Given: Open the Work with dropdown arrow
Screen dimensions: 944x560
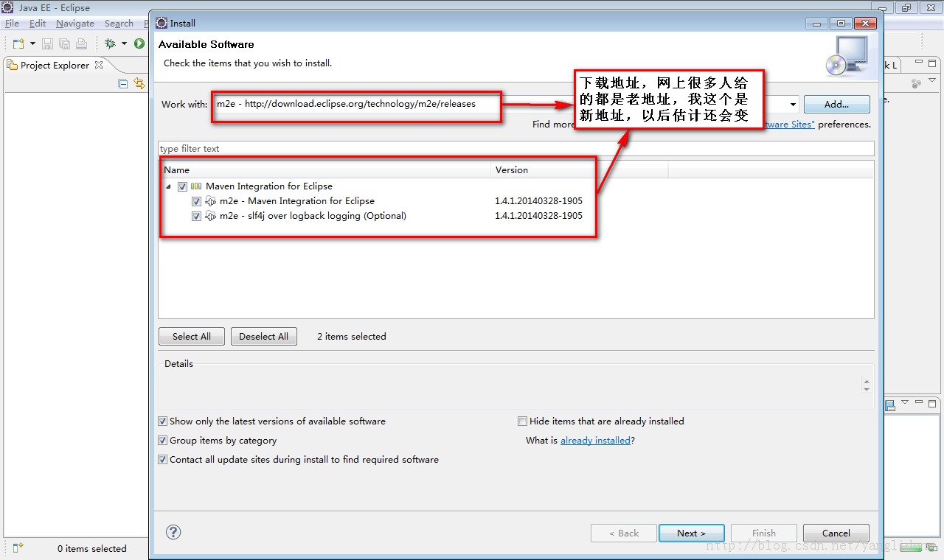Looking at the screenshot, I should (x=793, y=105).
